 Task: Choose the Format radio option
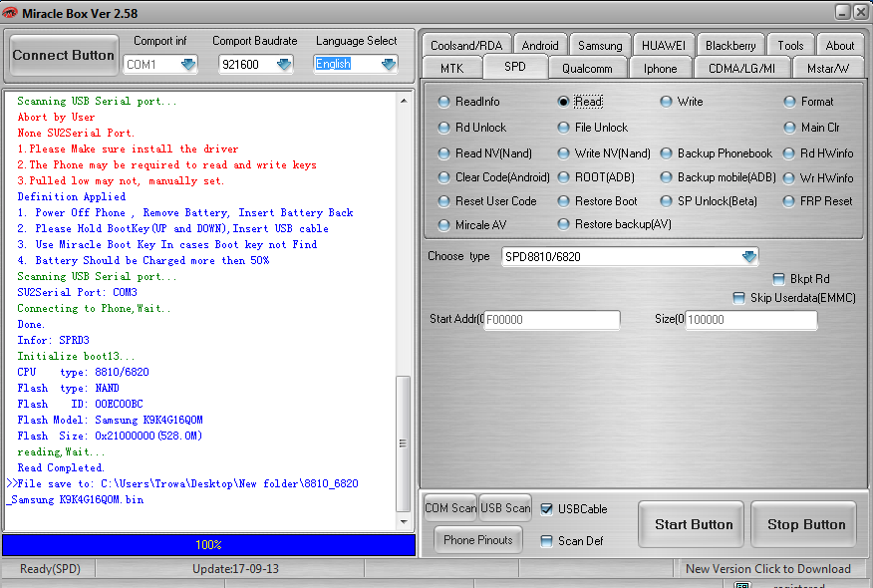coord(789,102)
